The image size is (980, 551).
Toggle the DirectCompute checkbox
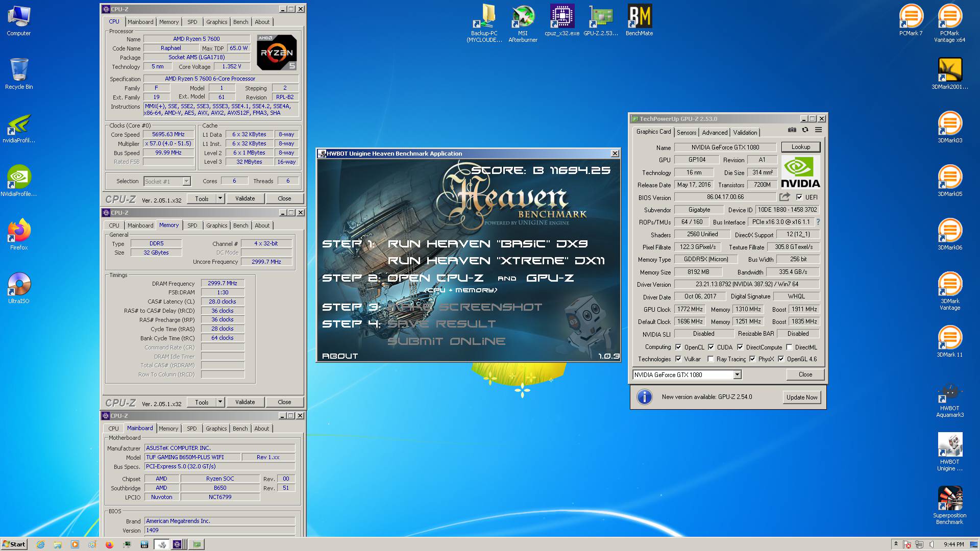[740, 347]
